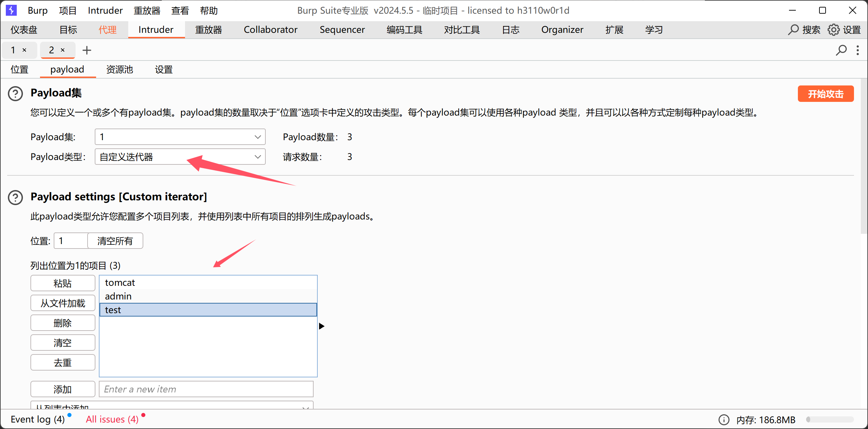The width and height of the screenshot is (868, 429).
Task: Switch to the Collaborator tab
Action: [271, 30]
